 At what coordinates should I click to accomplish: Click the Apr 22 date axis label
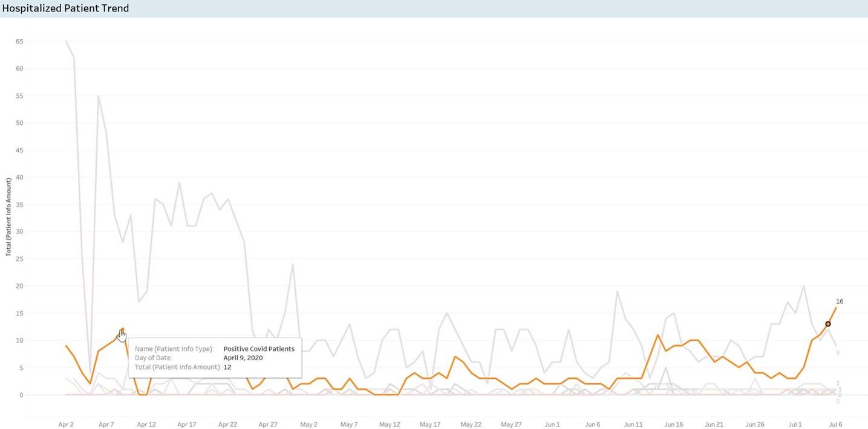[227, 424]
